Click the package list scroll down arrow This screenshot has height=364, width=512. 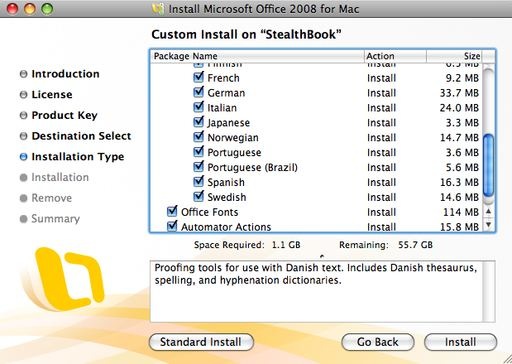coord(489,225)
